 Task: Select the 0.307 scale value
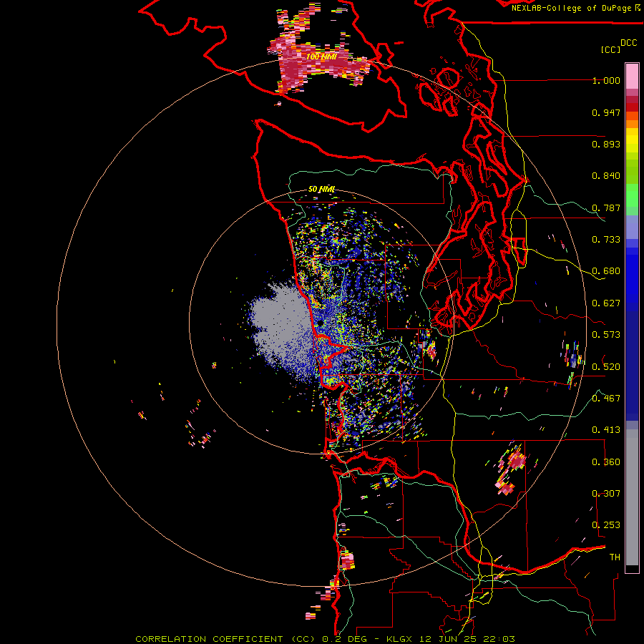606,493
